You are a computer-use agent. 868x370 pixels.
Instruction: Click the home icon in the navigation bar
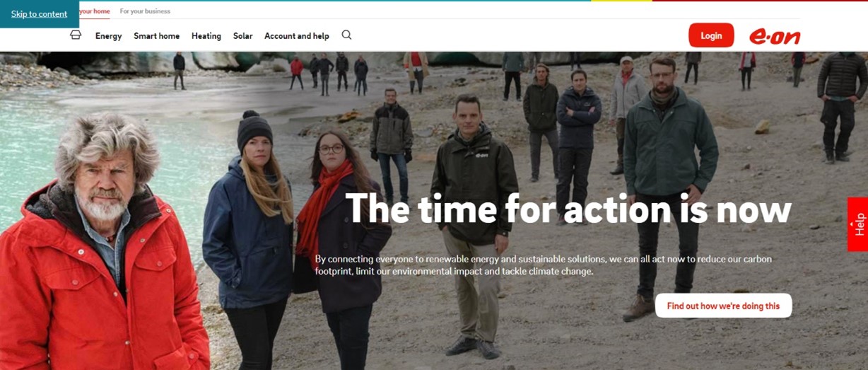click(x=76, y=35)
